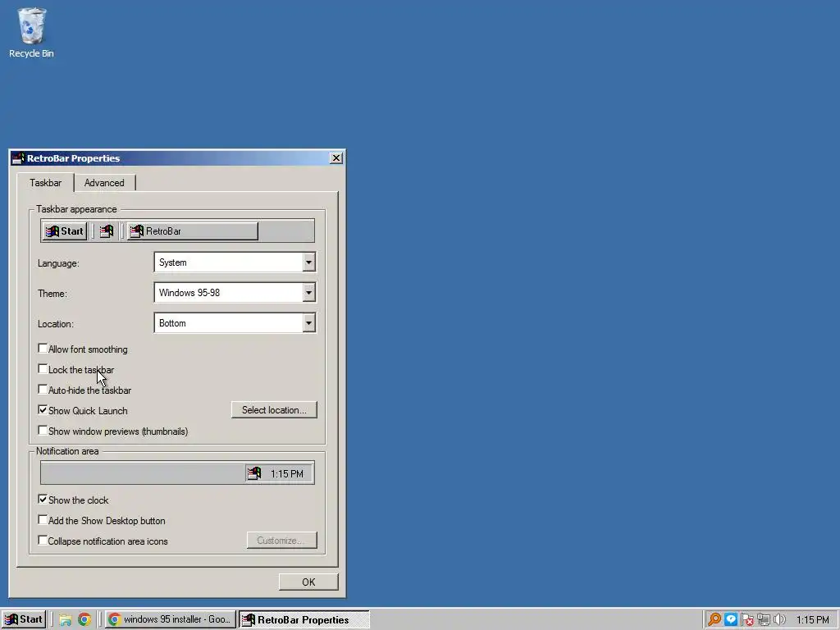Screen dimensions: 840x630
Task: Click the greyed-out Customize... button
Action: click(282, 540)
